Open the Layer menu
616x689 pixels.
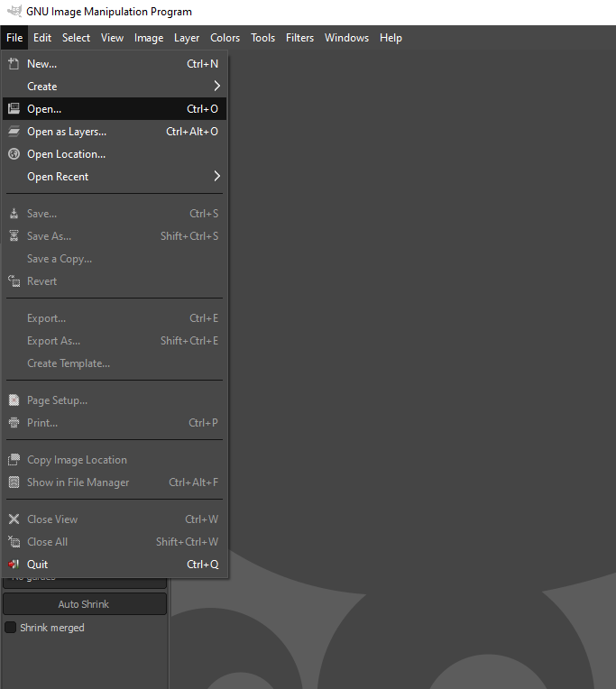tap(187, 38)
